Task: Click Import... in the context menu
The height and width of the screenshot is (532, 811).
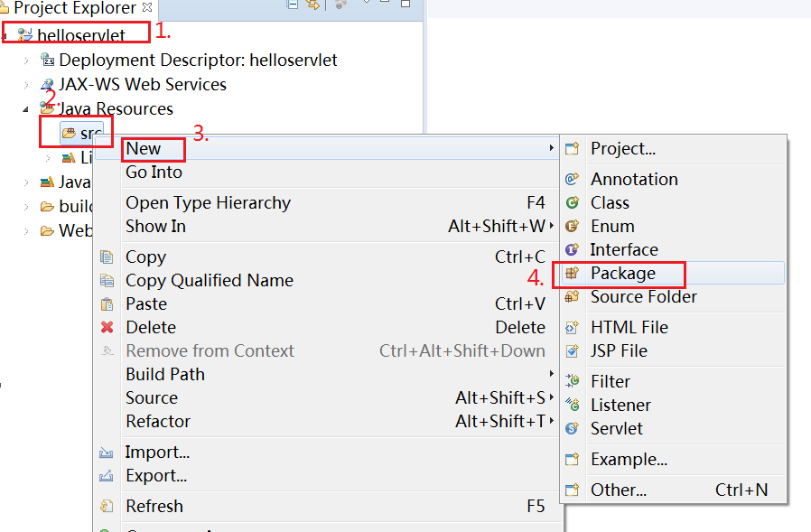Action: (x=157, y=453)
